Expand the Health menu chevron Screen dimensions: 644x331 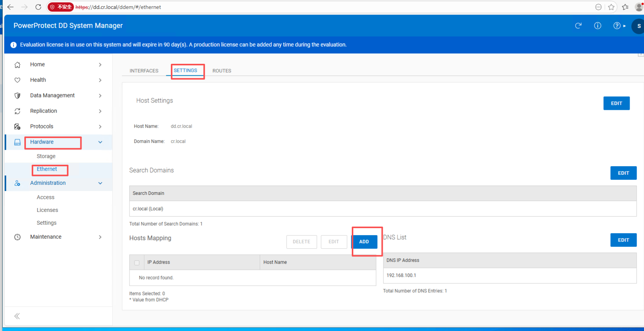[x=100, y=80]
